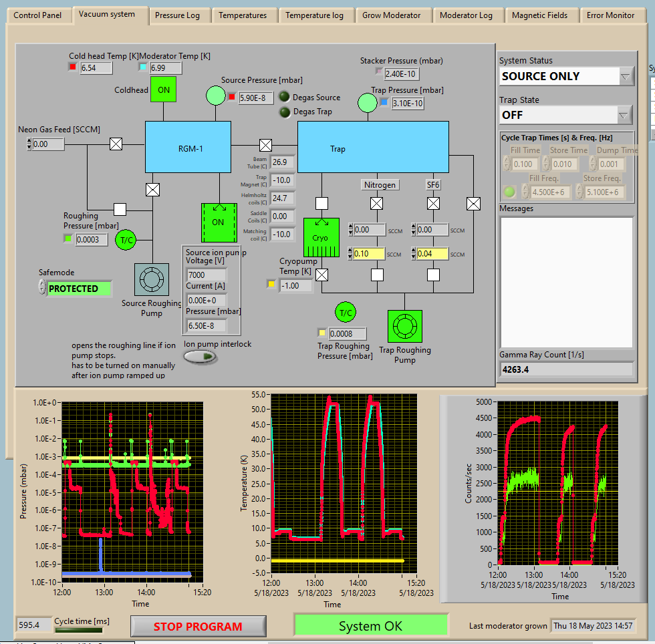The width and height of the screenshot is (655, 644).
Task: Toggle the Neon Gas Feed valve
Action: 116,144
